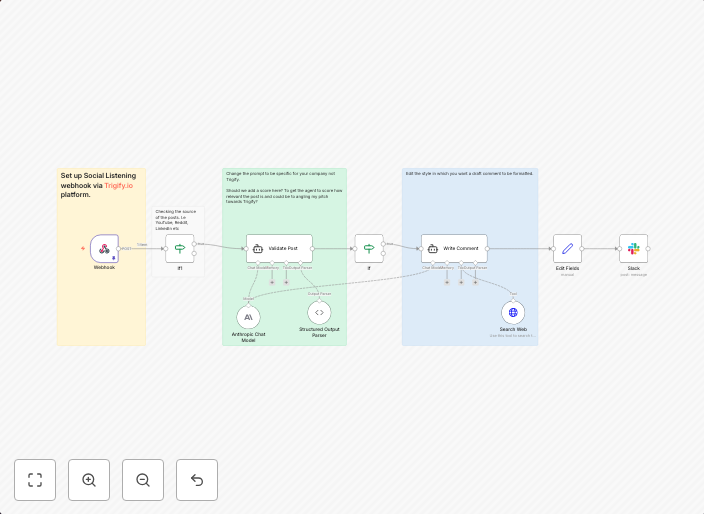The width and height of the screenshot is (704, 514).
Task: Click the reset zoom button
Action: pos(197,480)
